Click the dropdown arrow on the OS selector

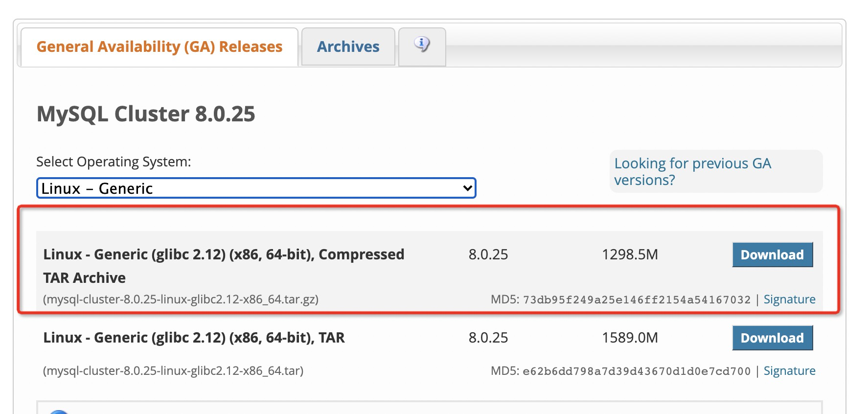pyautogui.click(x=465, y=188)
